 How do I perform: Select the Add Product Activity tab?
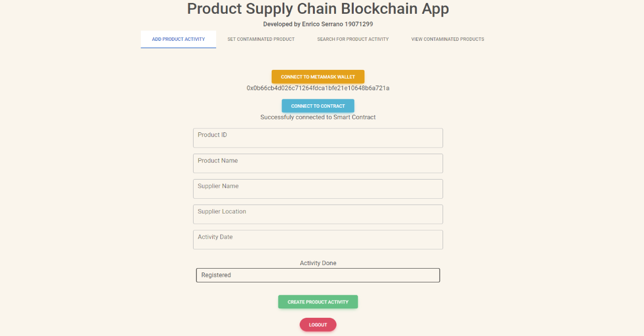(x=178, y=39)
